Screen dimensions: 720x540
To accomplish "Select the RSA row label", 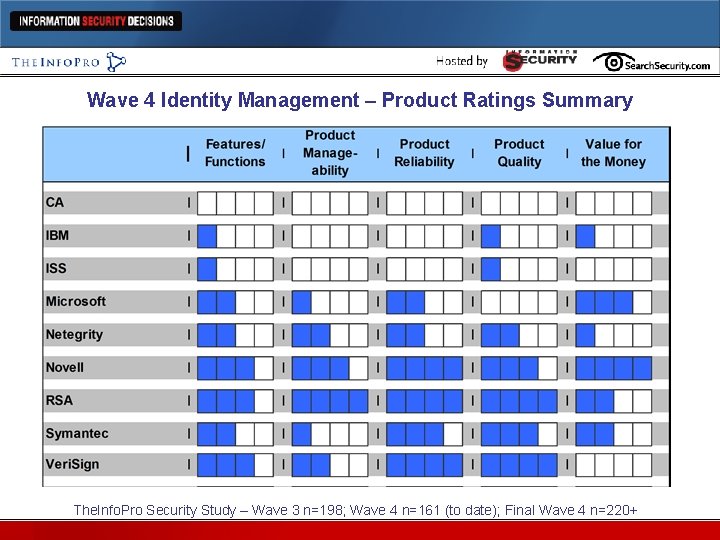I will click(x=59, y=401).
